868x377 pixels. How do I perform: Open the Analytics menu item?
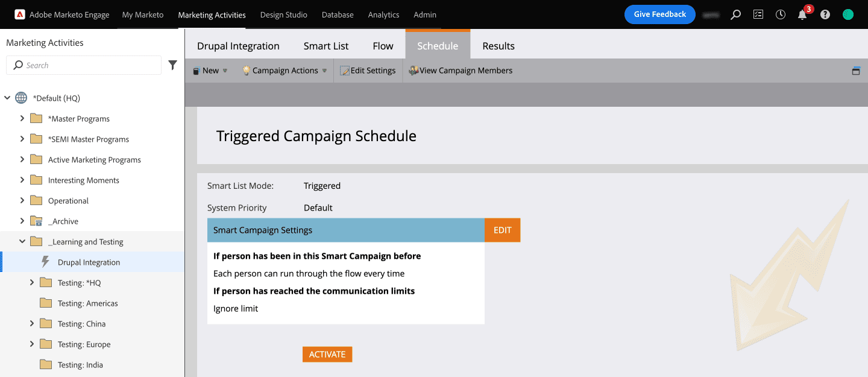383,14
